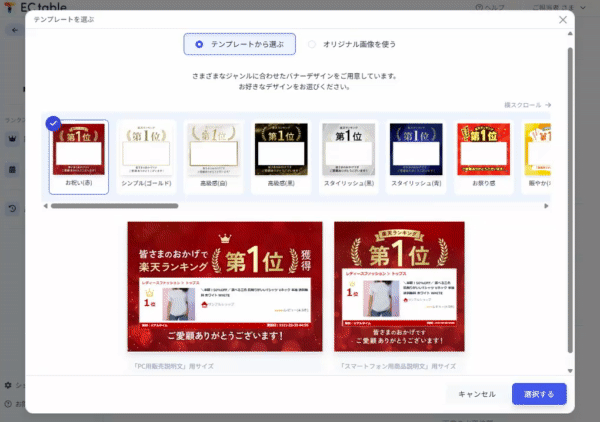The image size is (600, 422).
Task: Choose the スタイリッシュ(黒) template thumbnail
Action: 349,157
